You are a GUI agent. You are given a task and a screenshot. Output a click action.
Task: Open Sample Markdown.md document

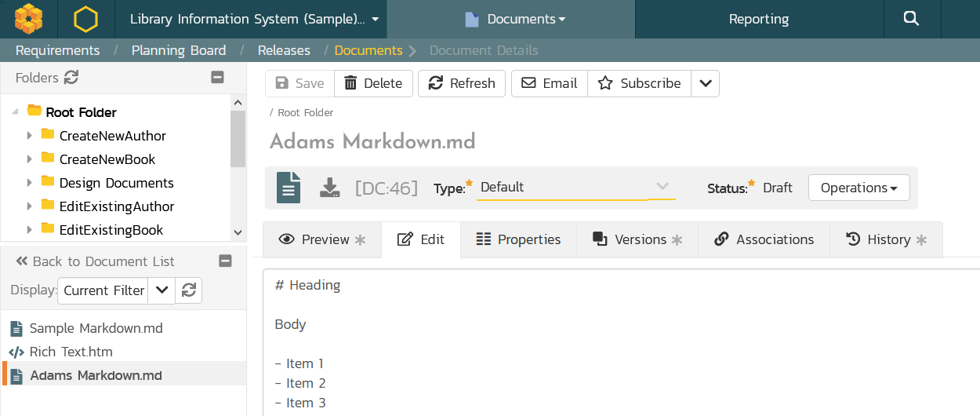point(96,328)
